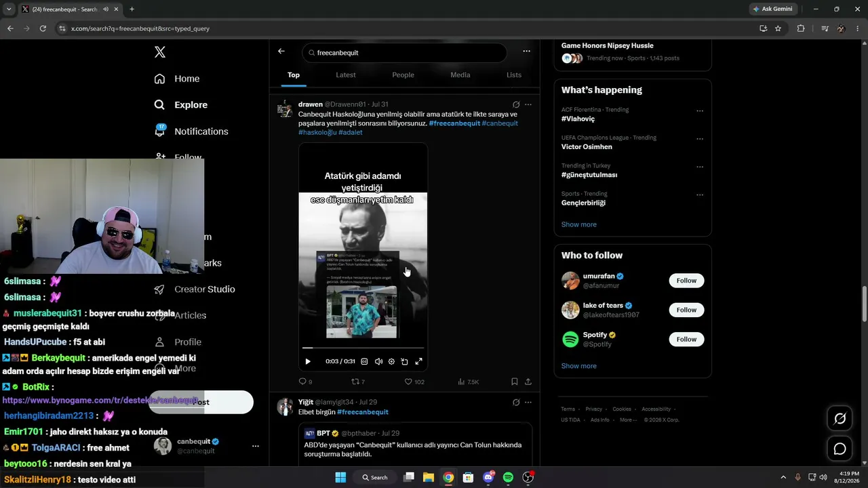Open Spotify from the taskbar

pyautogui.click(x=508, y=477)
